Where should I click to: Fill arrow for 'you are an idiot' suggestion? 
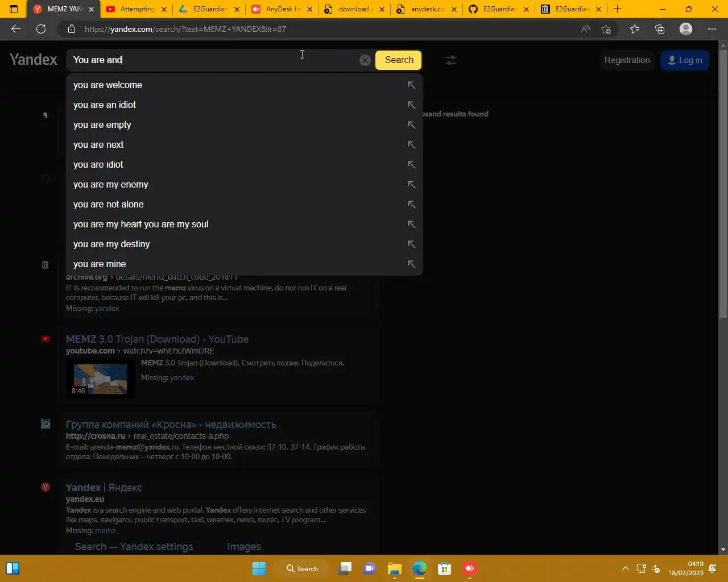click(411, 105)
